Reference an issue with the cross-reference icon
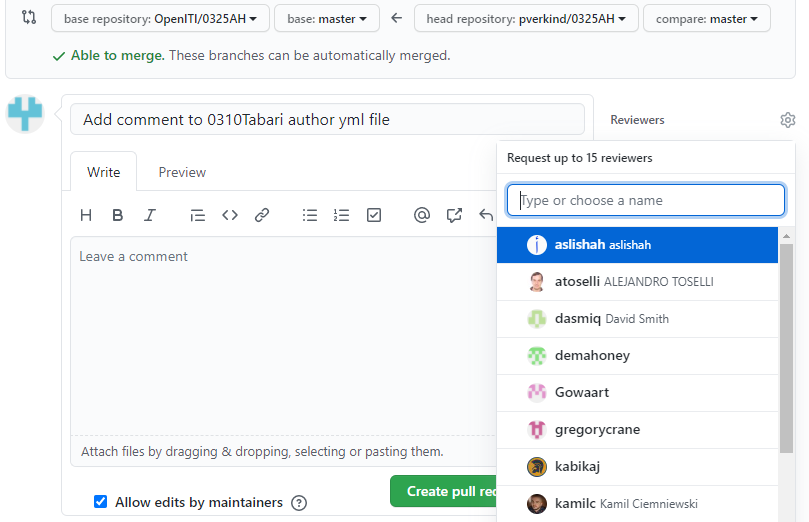This screenshot has width=809, height=522. (x=454, y=215)
